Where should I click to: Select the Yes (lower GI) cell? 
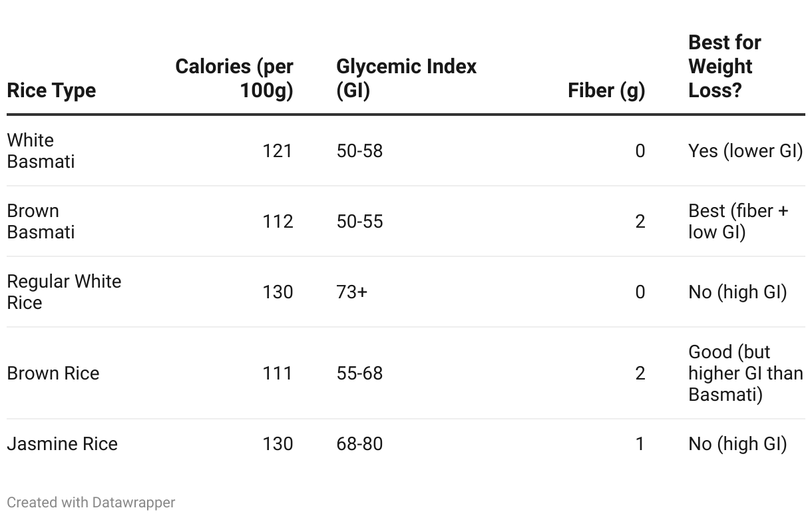[745, 150]
